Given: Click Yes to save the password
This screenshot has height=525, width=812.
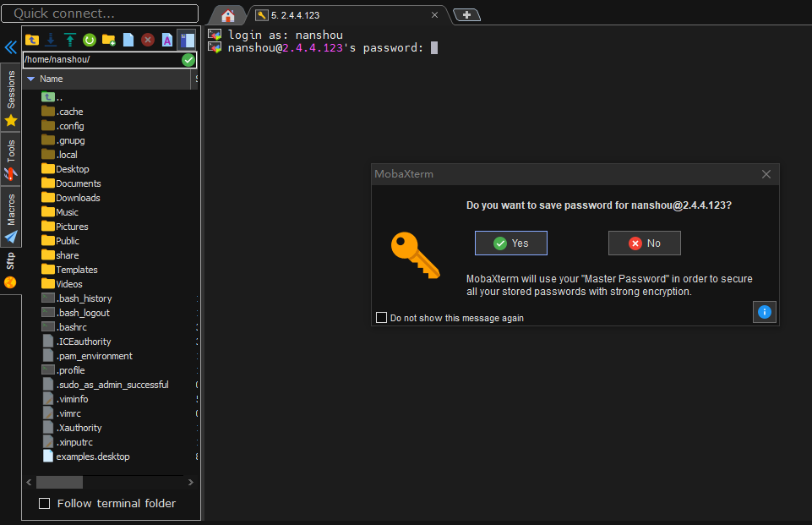Looking at the screenshot, I should [511, 243].
